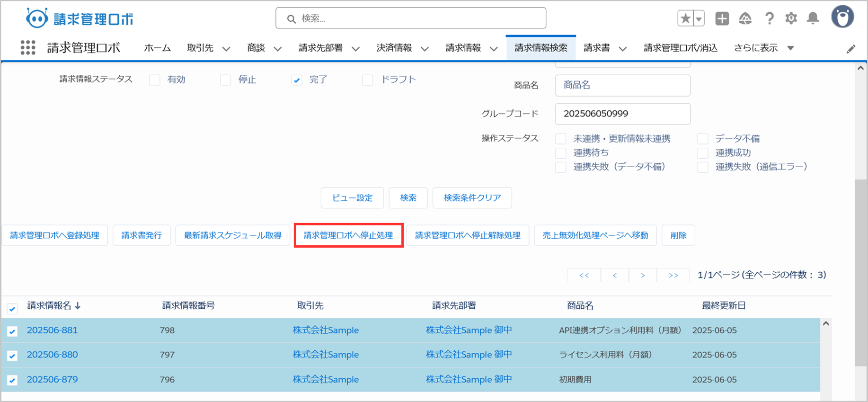Open the global actions plus icon
The height and width of the screenshot is (402, 868).
tap(722, 19)
